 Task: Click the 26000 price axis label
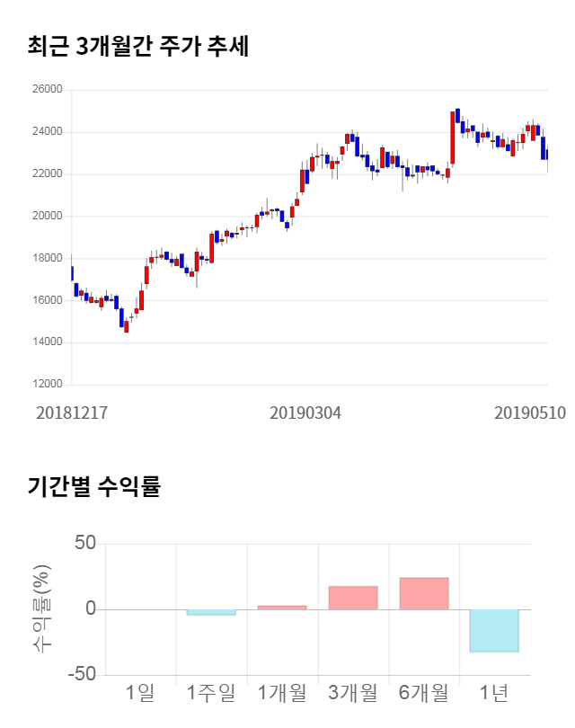pyautogui.click(x=47, y=90)
